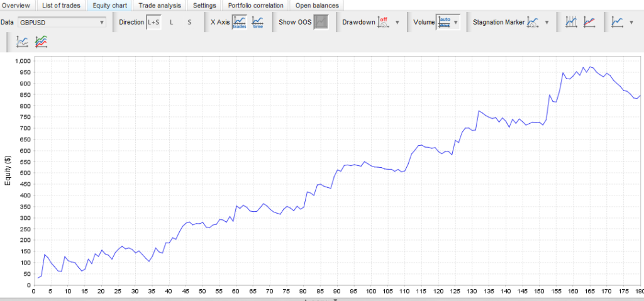Image resolution: width=644 pixels, height=301 pixels.
Task: Click the red trend line chart icon
Action: (589, 22)
